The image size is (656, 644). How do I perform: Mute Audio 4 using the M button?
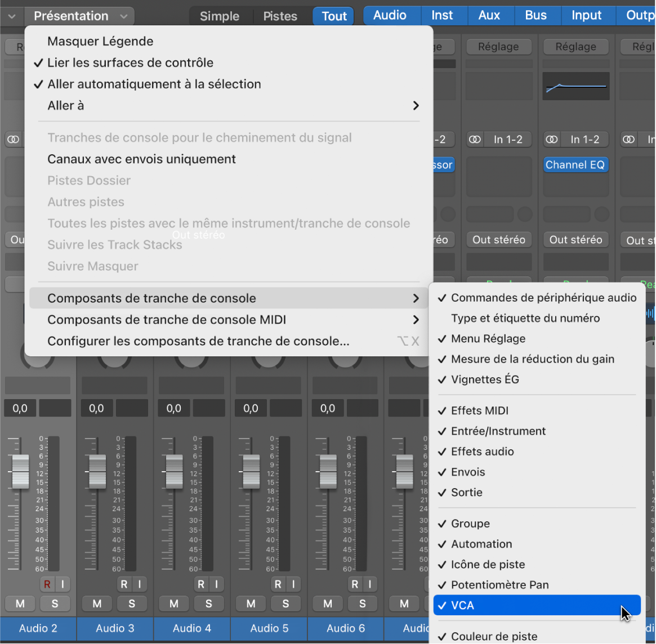tap(173, 603)
